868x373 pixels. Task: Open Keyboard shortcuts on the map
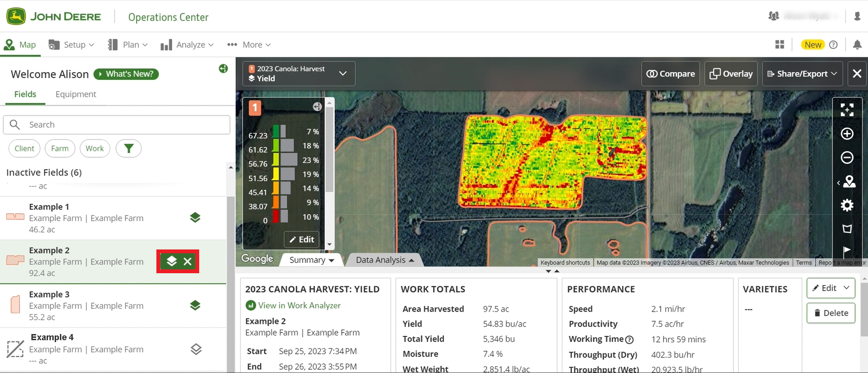pyautogui.click(x=565, y=263)
